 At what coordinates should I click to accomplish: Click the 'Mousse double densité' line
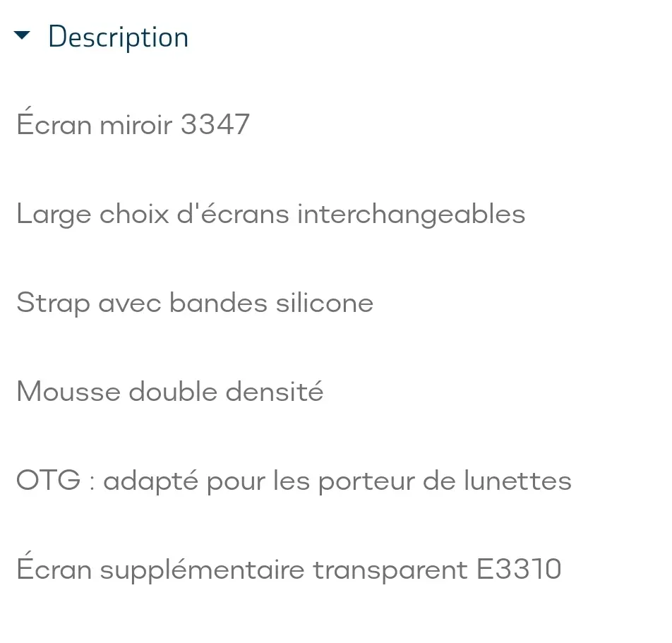(x=170, y=391)
